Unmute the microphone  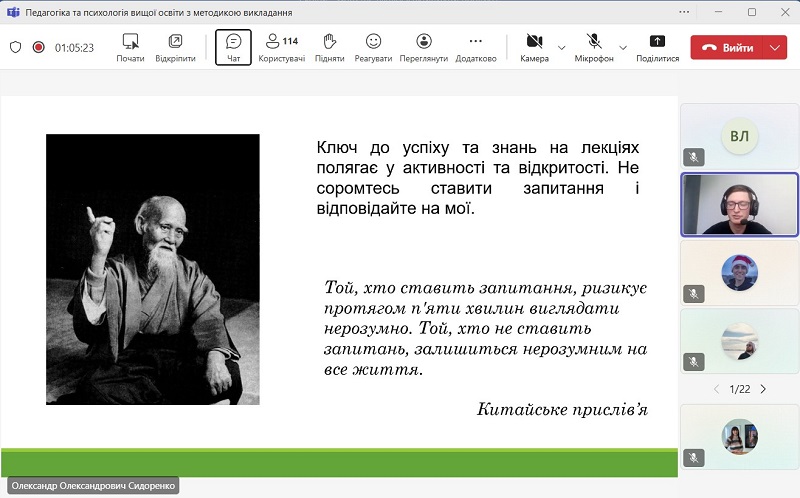pyautogui.click(x=594, y=47)
